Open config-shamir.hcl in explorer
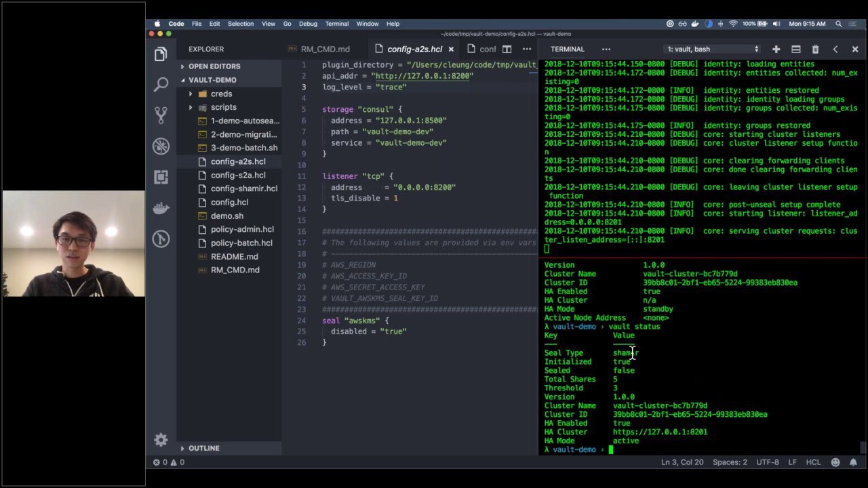868x488 pixels. (x=243, y=188)
